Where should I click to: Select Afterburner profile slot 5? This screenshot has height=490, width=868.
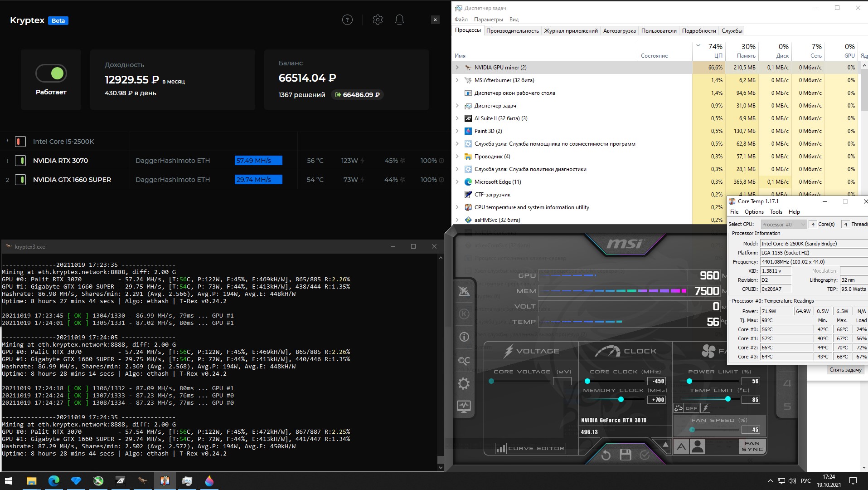(787, 407)
